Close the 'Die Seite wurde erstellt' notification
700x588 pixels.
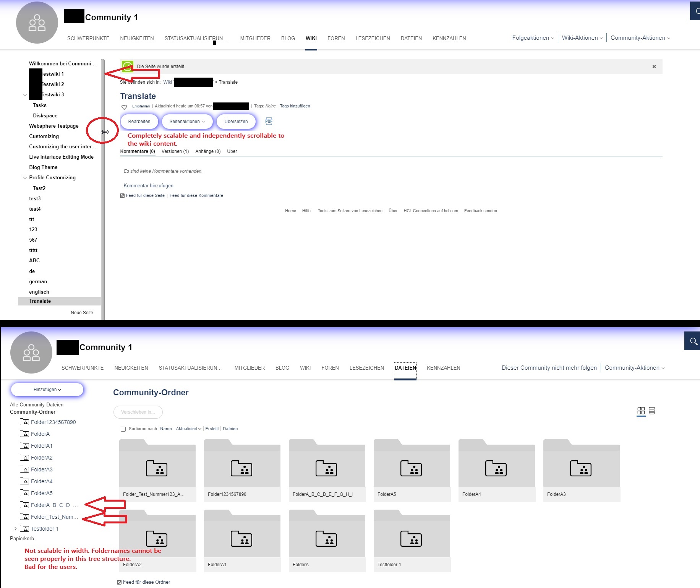(654, 67)
